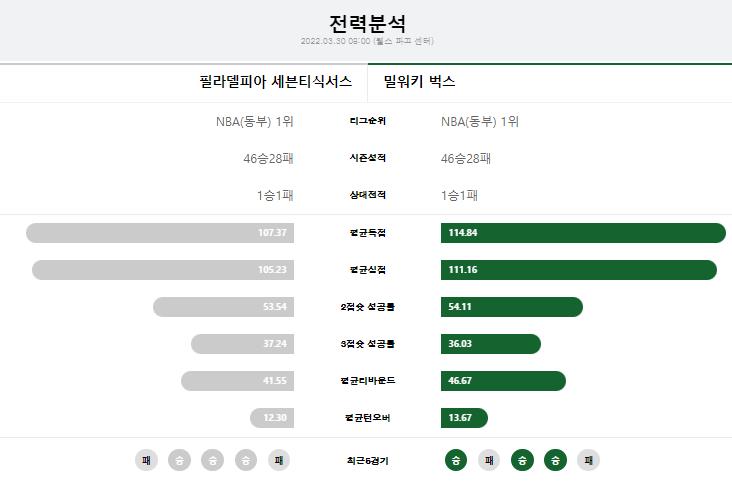The width and height of the screenshot is (732, 484).
Task: Click the green 46.67 average rebounds bar
Action: tap(503, 381)
